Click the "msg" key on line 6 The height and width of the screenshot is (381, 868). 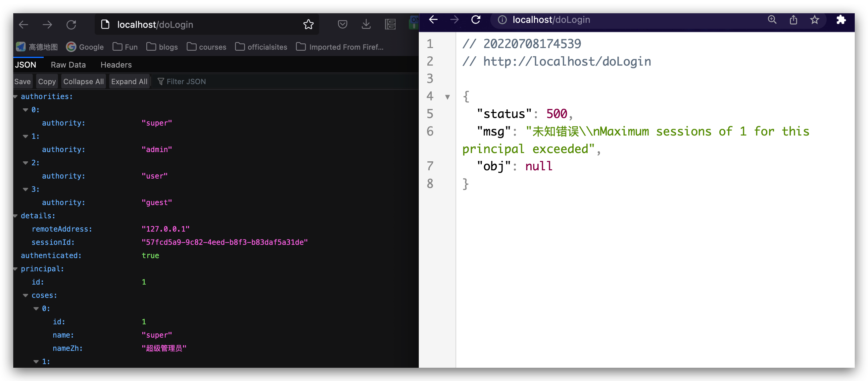[x=494, y=132]
